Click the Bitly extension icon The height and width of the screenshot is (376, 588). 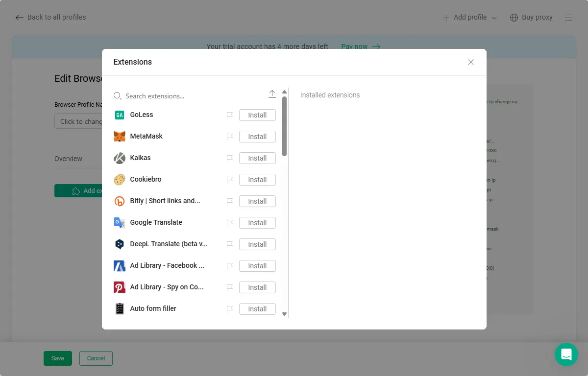tap(120, 201)
